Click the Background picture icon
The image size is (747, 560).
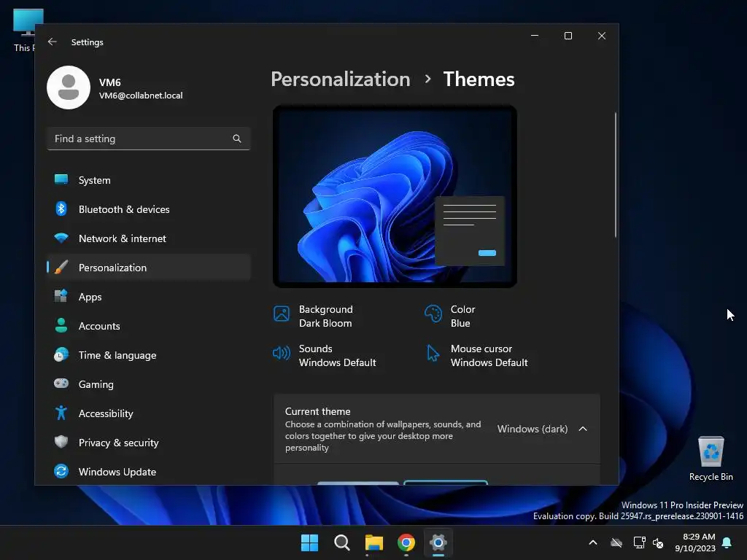click(281, 314)
